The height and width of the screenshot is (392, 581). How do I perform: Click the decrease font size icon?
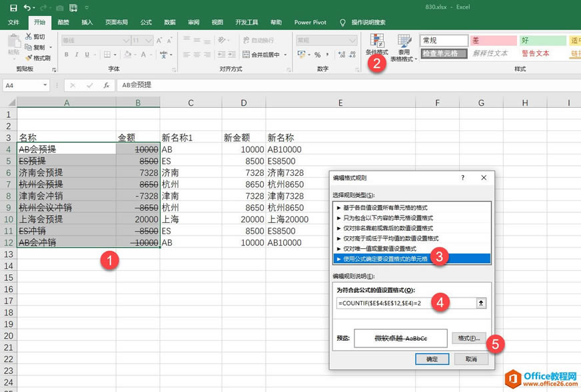click(x=169, y=40)
